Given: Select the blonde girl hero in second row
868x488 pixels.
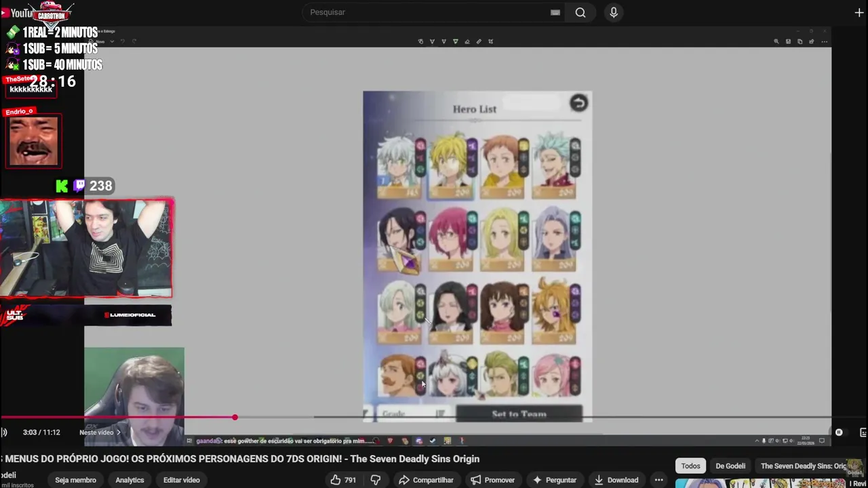Looking at the screenshot, I should point(504,239).
